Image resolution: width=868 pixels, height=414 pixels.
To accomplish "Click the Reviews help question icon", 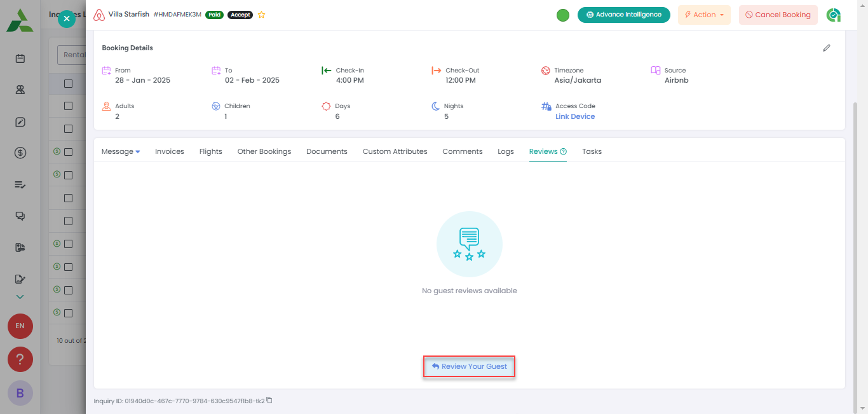I will point(564,151).
